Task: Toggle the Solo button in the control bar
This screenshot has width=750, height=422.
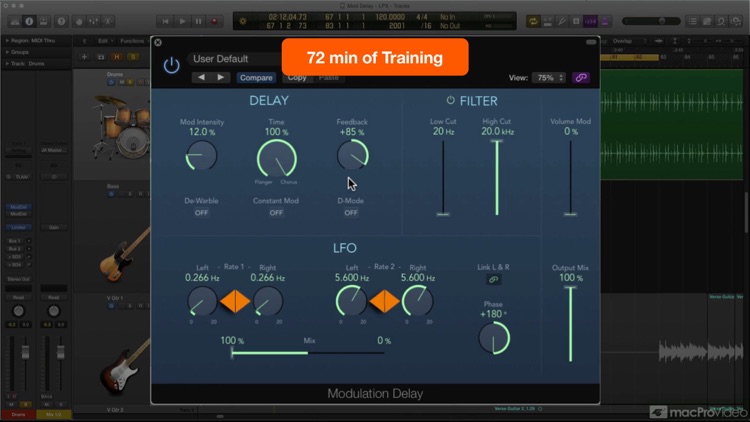Action: (x=576, y=22)
